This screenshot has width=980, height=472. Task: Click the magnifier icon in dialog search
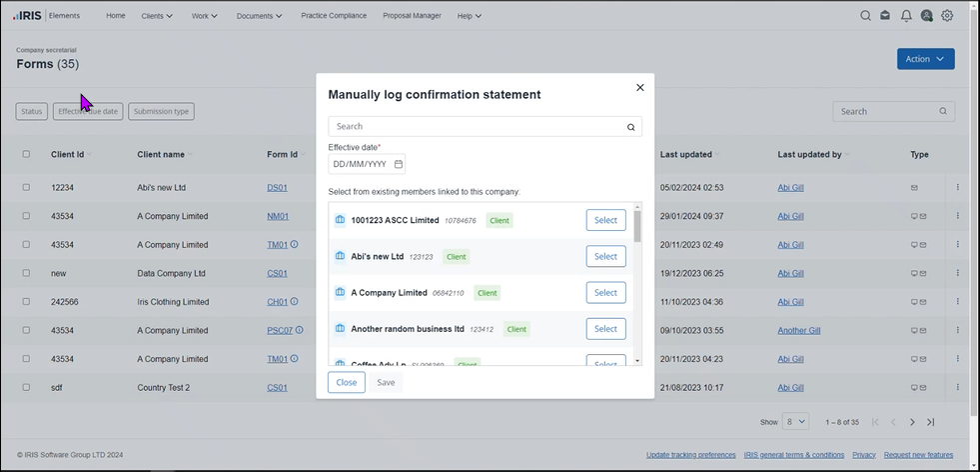click(x=630, y=127)
